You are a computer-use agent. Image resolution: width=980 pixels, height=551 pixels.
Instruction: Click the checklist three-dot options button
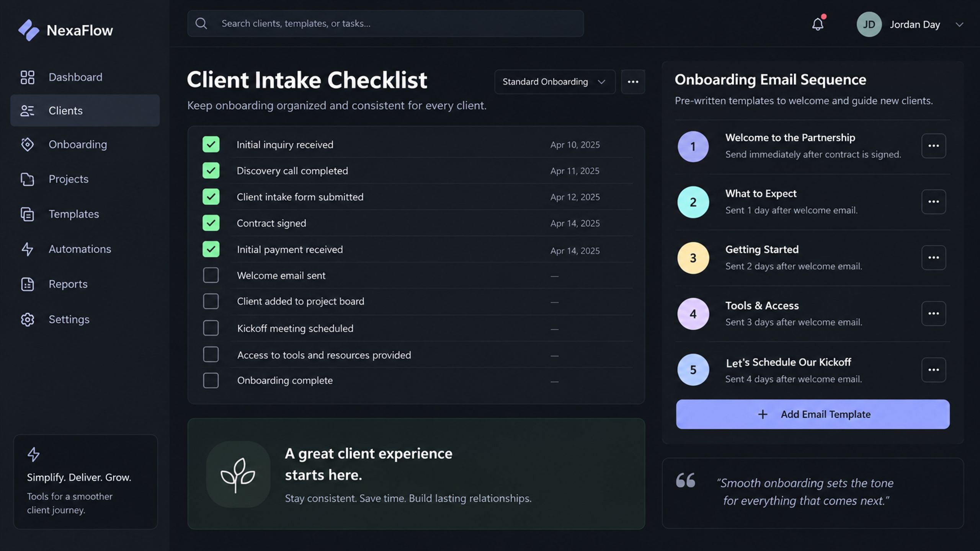tap(633, 82)
